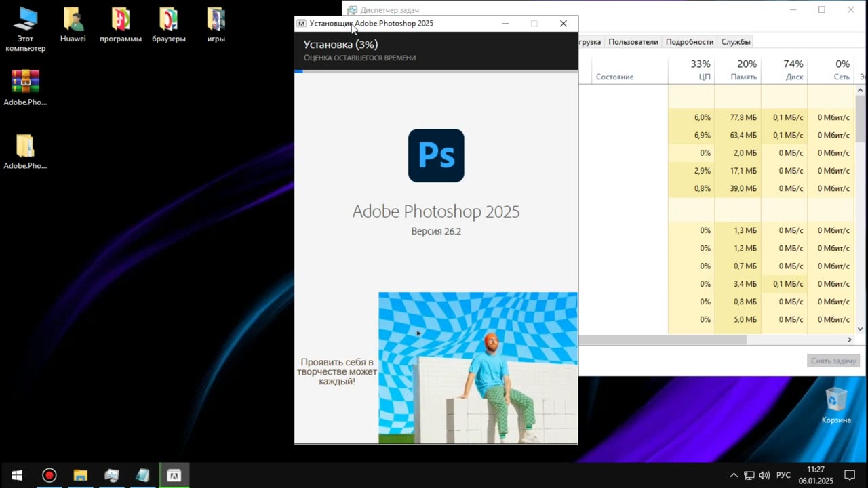Switch to Task Manager via taskbar icon

(111, 475)
